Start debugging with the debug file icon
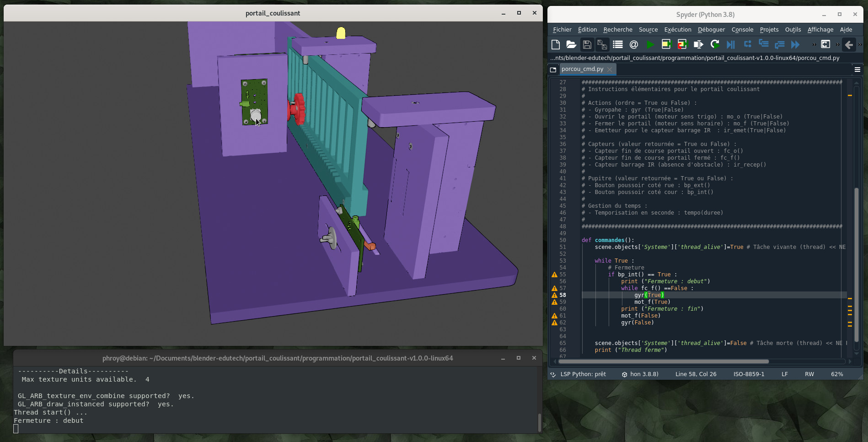Screen dimensions: 868x442 pos(731,44)
